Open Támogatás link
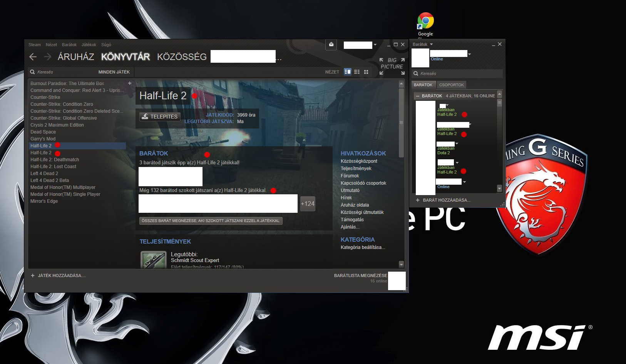This screenshot has height=364, width=626. (x=352, y=220)
